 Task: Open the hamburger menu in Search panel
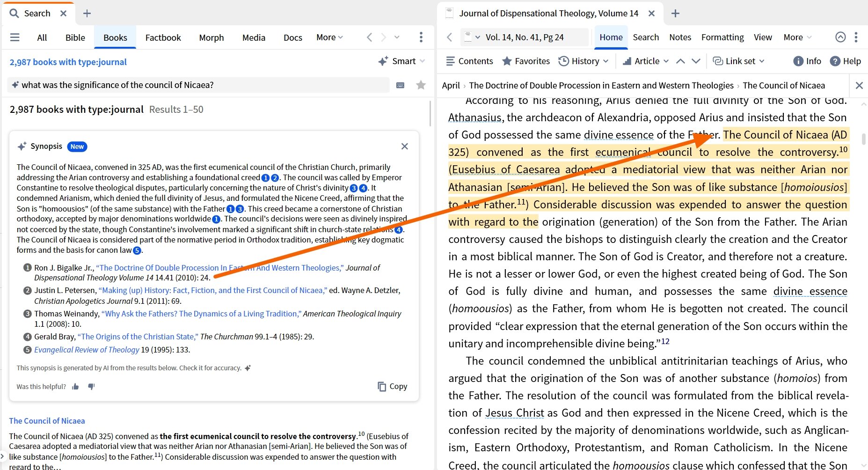[x=15, y=37]
